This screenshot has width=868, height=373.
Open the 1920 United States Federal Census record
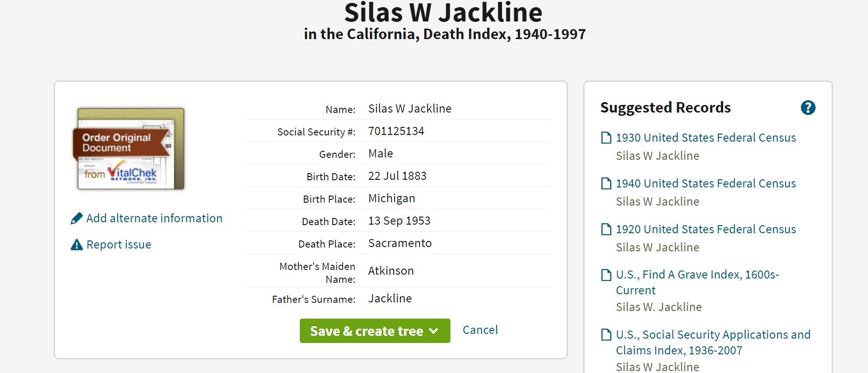[705, 229]
